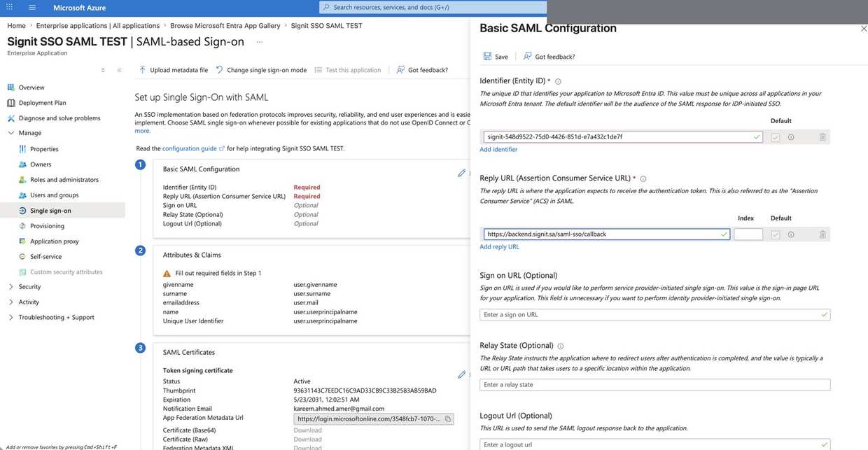Open Roles and administrators

pyautogui.click(x=64, y=180)
